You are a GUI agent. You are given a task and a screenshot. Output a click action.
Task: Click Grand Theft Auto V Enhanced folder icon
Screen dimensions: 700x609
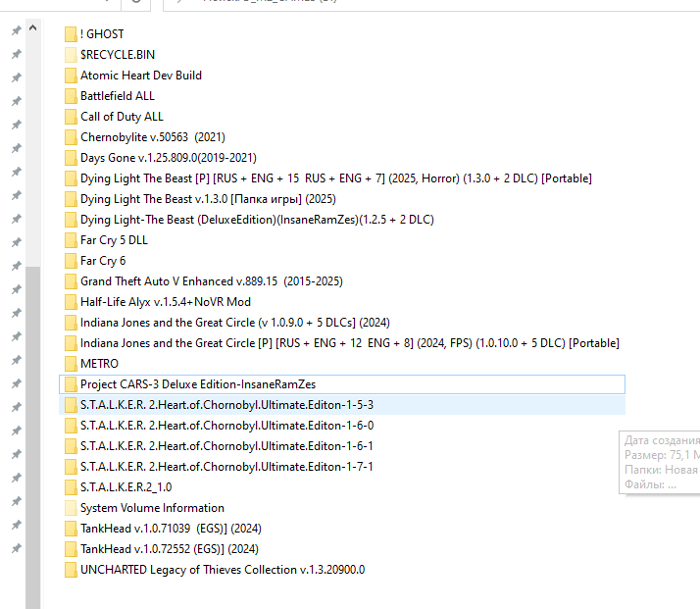[71, 281]
